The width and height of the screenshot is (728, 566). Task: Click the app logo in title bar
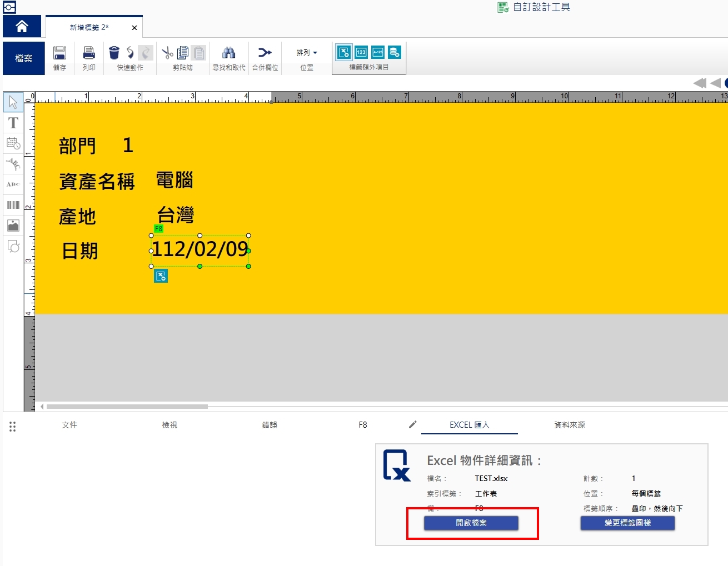click(9, 7)
